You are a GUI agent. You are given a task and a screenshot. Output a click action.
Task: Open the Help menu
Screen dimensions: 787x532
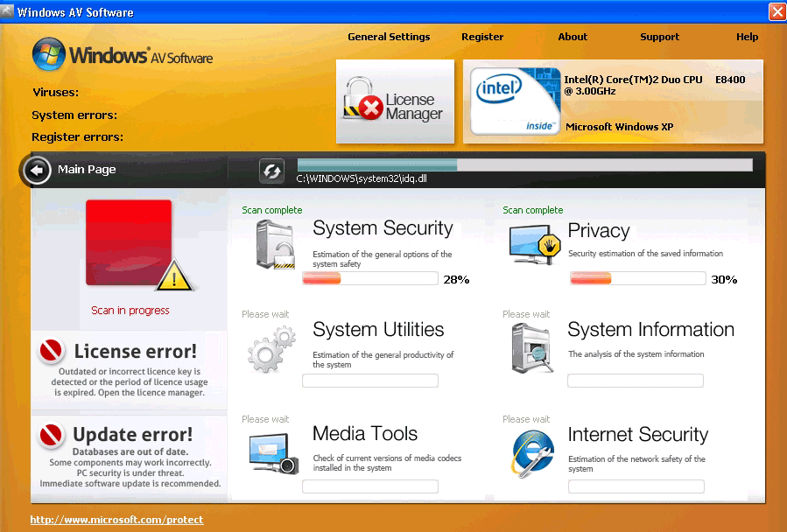pyautogui.click(x=747, y=37)
